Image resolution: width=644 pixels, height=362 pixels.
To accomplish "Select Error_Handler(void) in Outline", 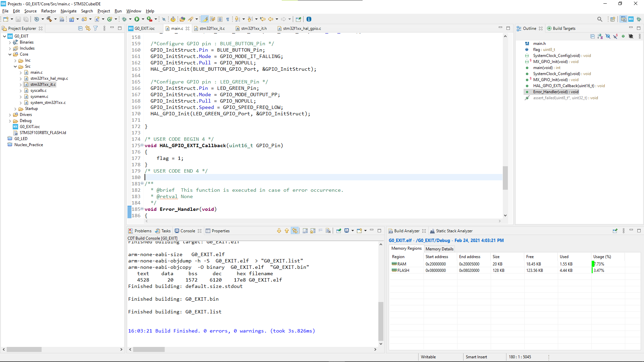I will click(555, 92).
